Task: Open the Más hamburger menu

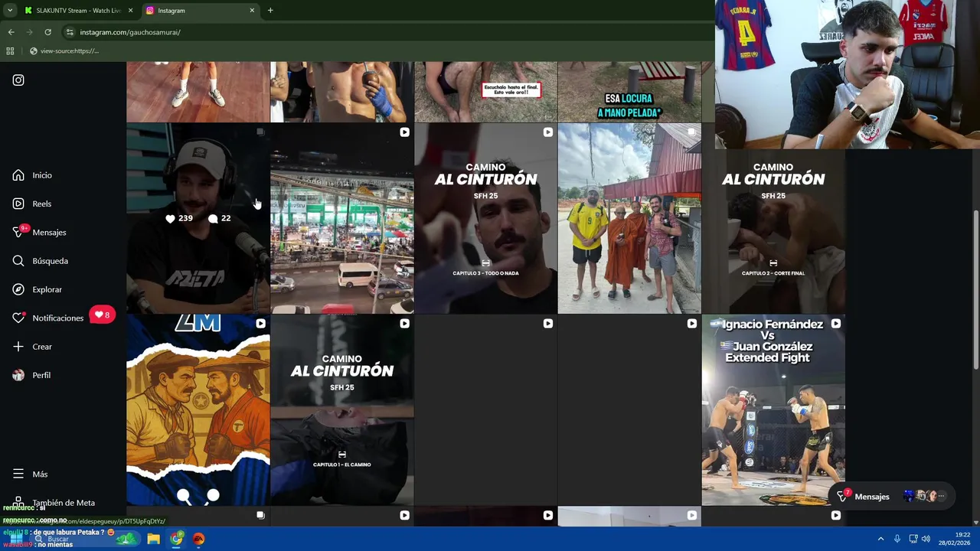Action: (30, 474)
